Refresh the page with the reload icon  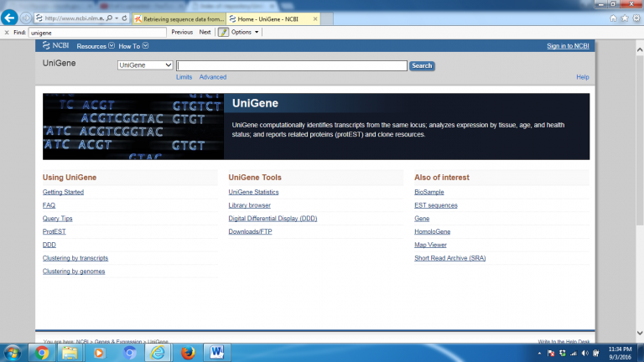[123, 18]
